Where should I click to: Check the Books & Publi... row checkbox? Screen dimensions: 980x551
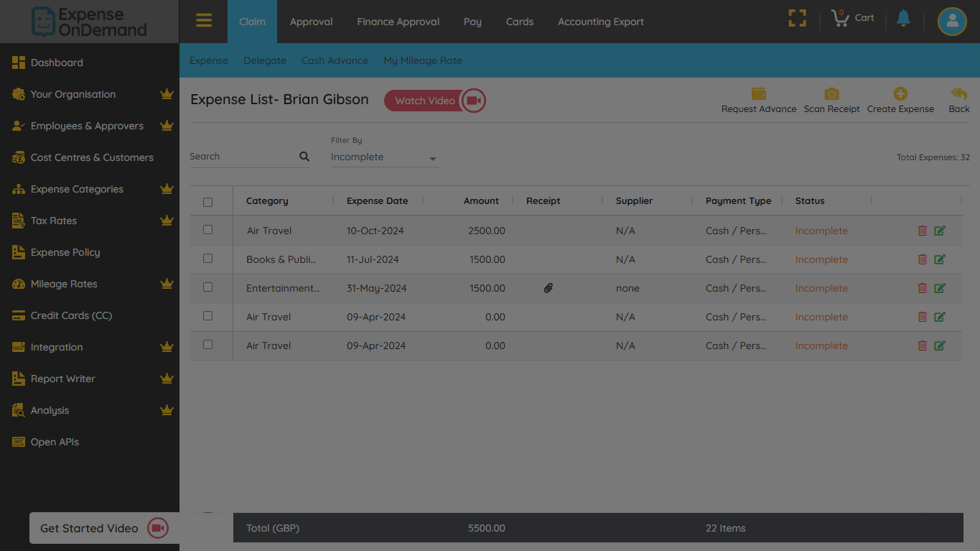tap(208, 259)
